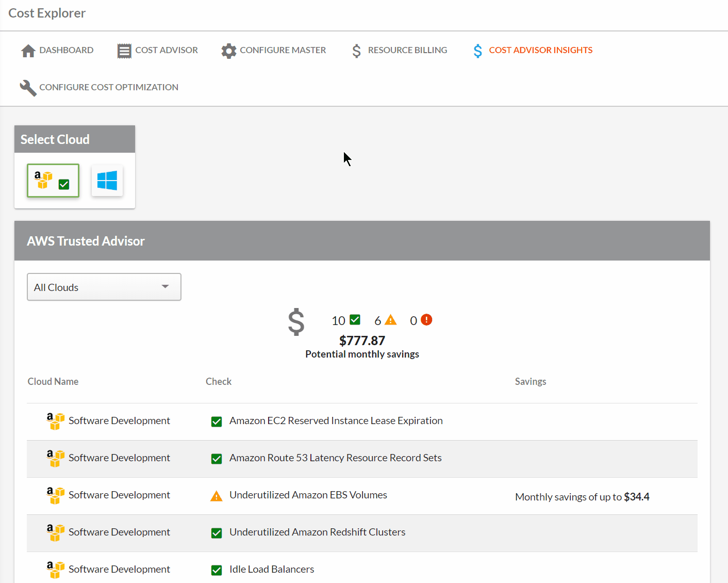Click the Cost Advisor list icon
728x583 pixels.
tap(124, 51)
